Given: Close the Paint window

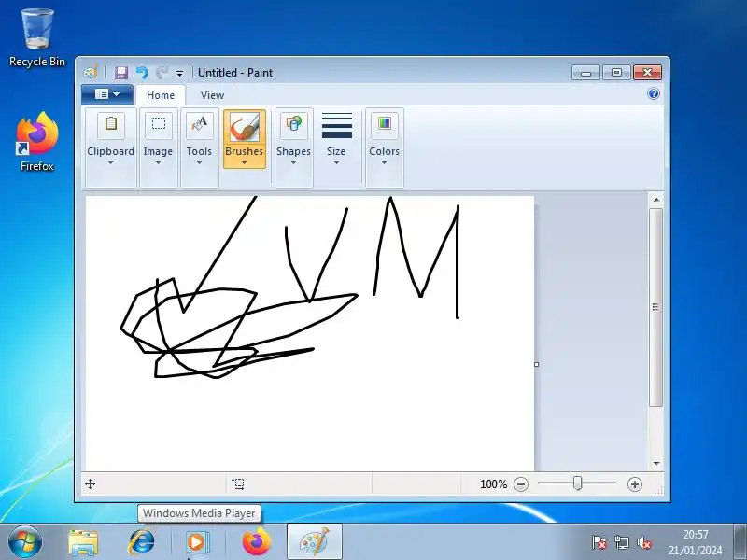Looking at the screenshot, I should coord(647,73).
